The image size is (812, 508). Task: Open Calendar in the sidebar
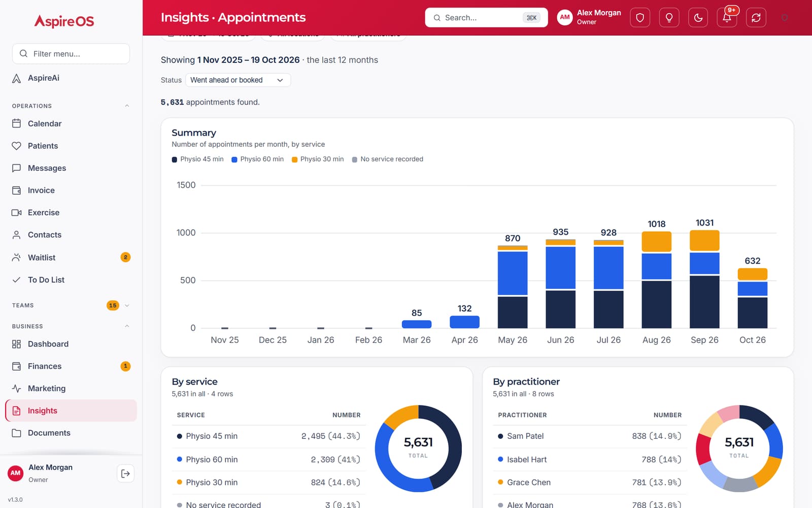(x=71, y=123)
